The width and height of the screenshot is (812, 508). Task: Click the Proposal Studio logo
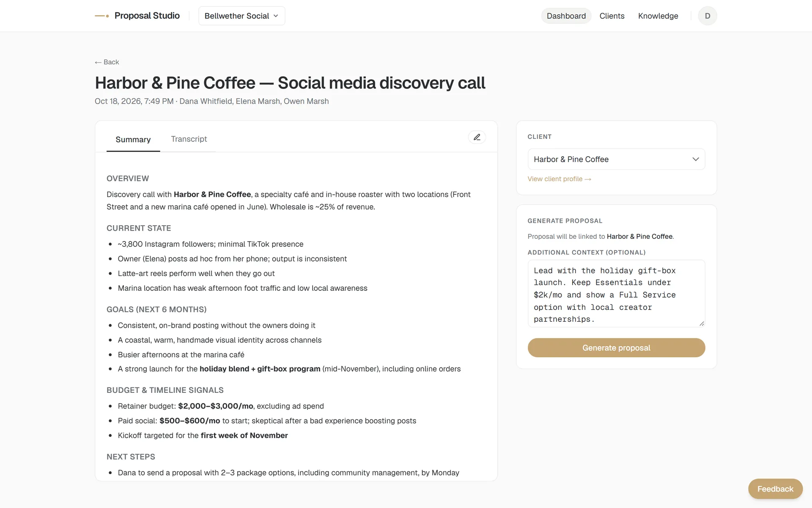[x=137, y=16]
